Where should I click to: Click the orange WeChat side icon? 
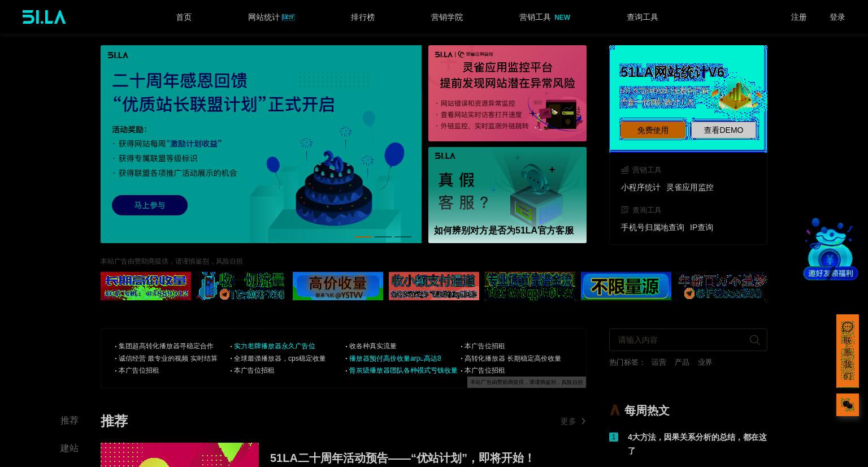pyautogui.click(x=848, y=405)
